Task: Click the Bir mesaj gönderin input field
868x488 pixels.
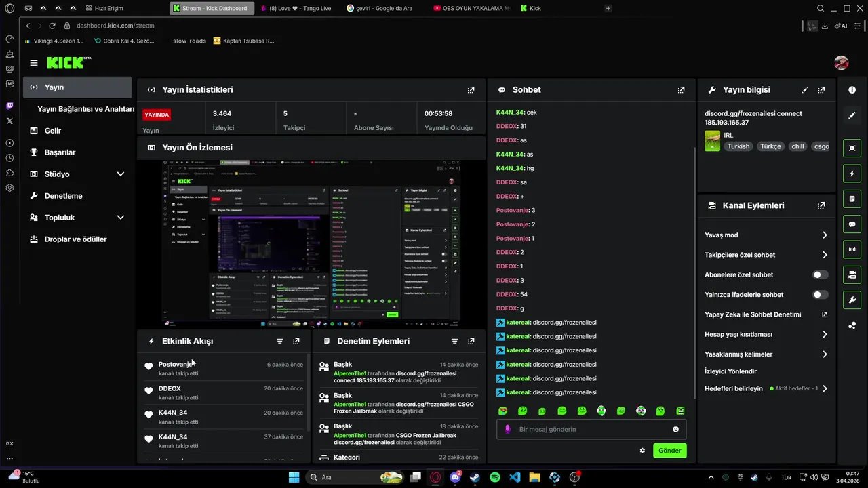Action: point(591,429)
